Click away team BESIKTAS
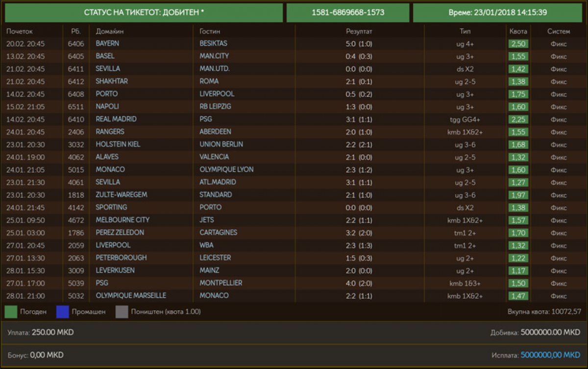 (214, 44)
